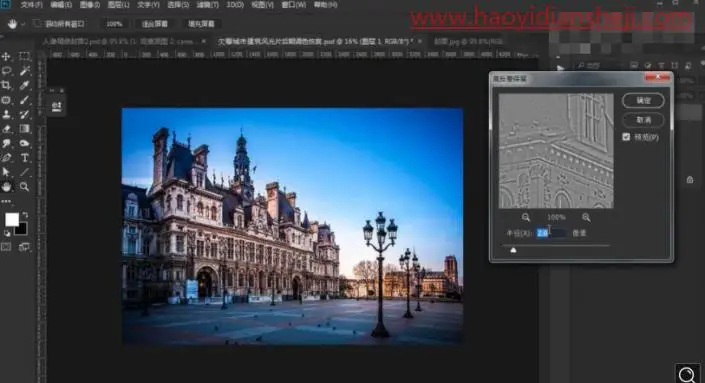Toggle the Preview checkbox in High Pass dialog

click(x=626, y=137)
